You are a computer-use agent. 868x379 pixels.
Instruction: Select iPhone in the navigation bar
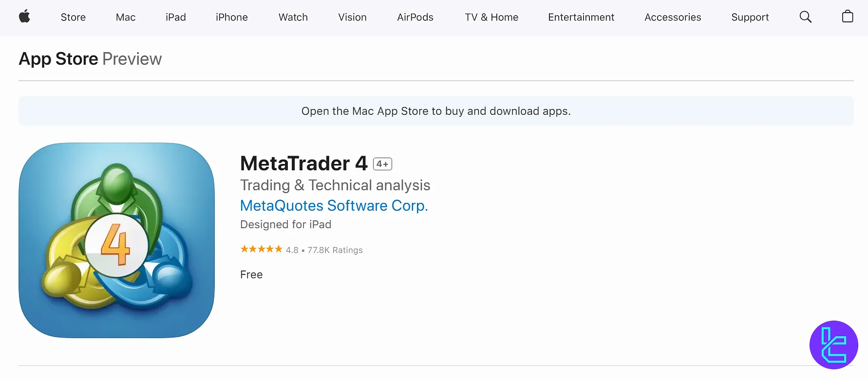232,17
